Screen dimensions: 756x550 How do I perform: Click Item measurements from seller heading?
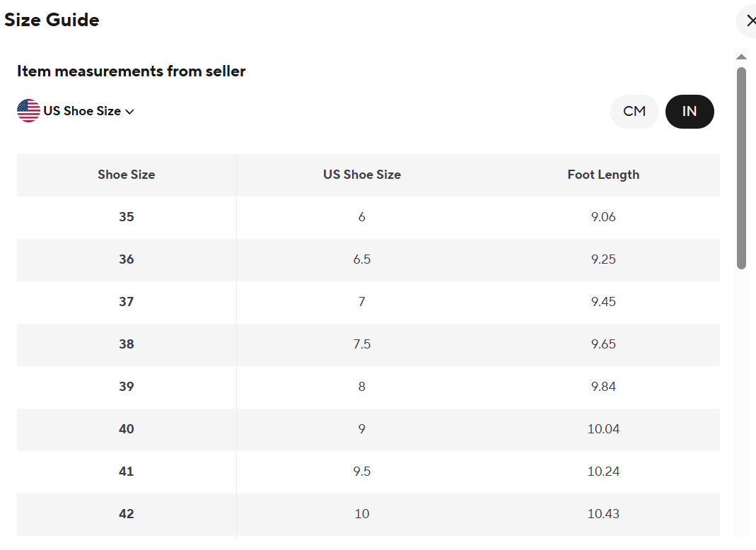(131, 71)
